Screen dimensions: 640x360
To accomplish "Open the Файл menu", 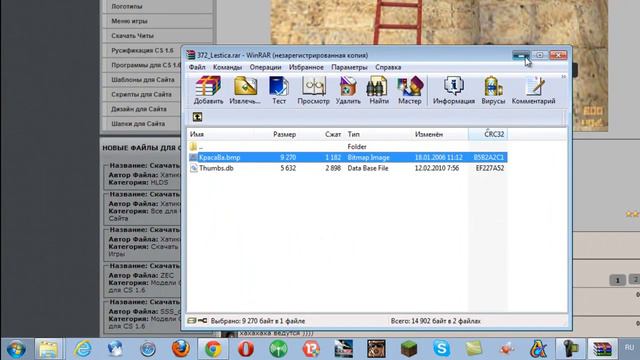I will coord(197,67).
